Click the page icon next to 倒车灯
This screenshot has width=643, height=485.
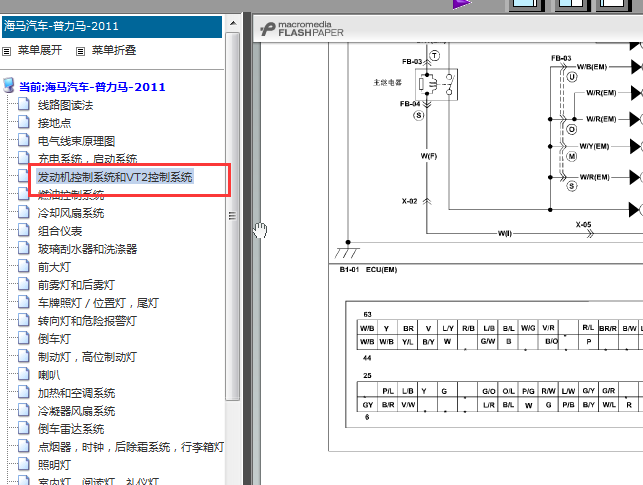[x=24, y=338]
